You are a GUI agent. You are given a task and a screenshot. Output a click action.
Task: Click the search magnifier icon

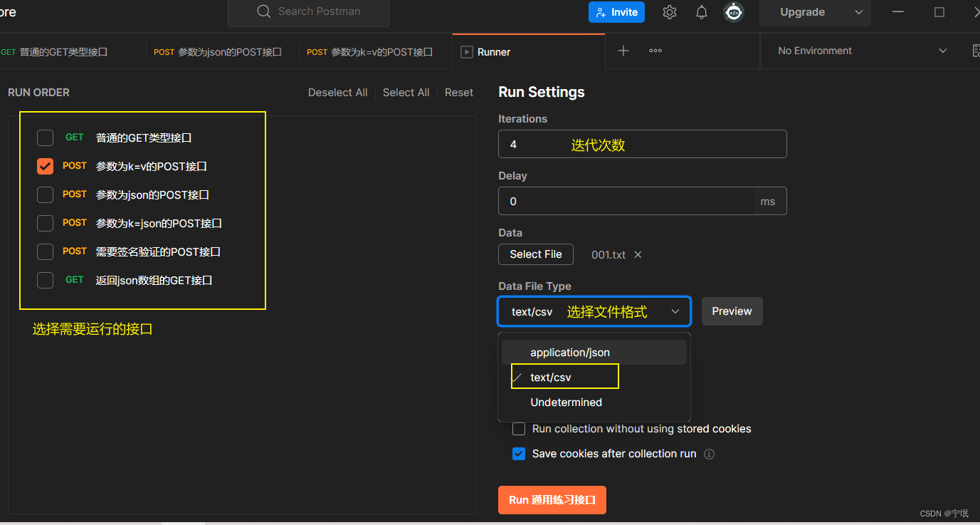264,11
